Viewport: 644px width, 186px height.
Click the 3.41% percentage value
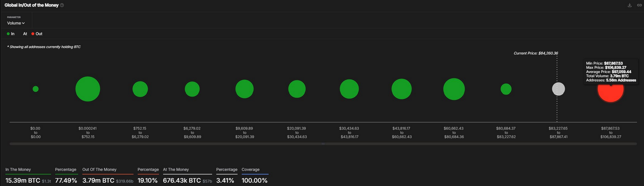point(225,181)
